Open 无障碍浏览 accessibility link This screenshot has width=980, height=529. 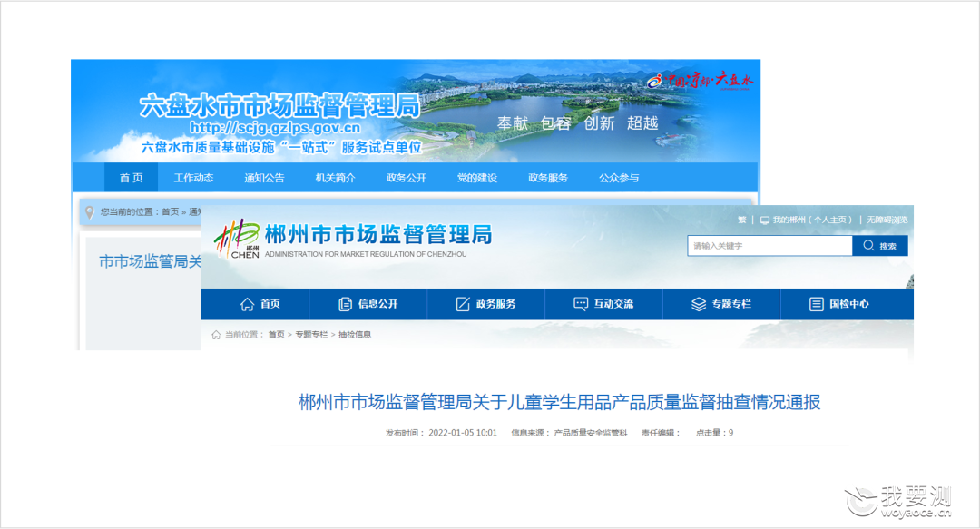point(887,220)
